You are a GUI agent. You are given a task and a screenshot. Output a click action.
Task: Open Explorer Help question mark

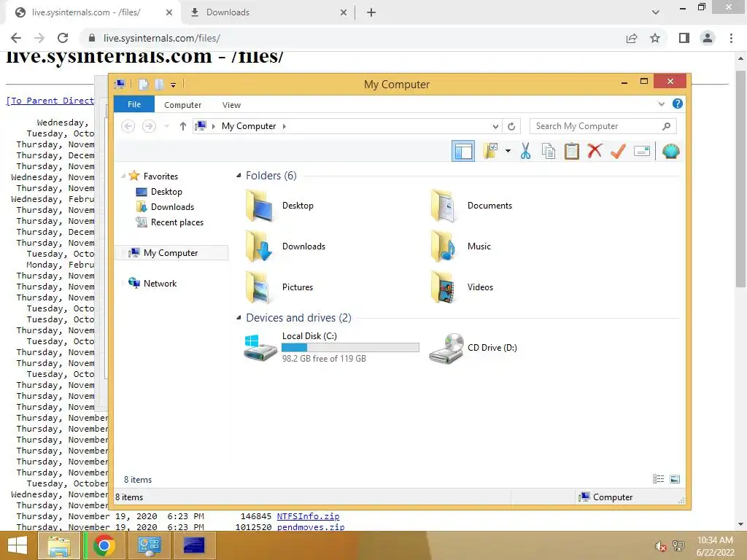(x=677, y=104)
